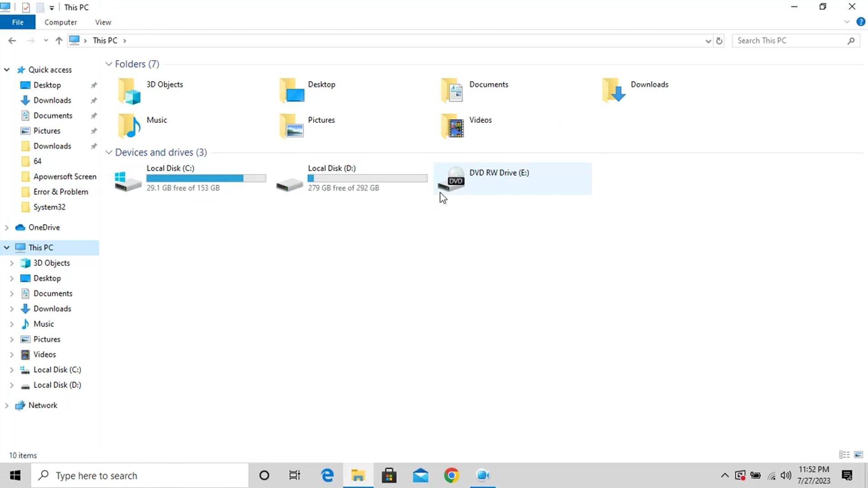Open the Videos folder in Folders group
This screenshot has height=488, width=868.
click(x=453, y=126)
